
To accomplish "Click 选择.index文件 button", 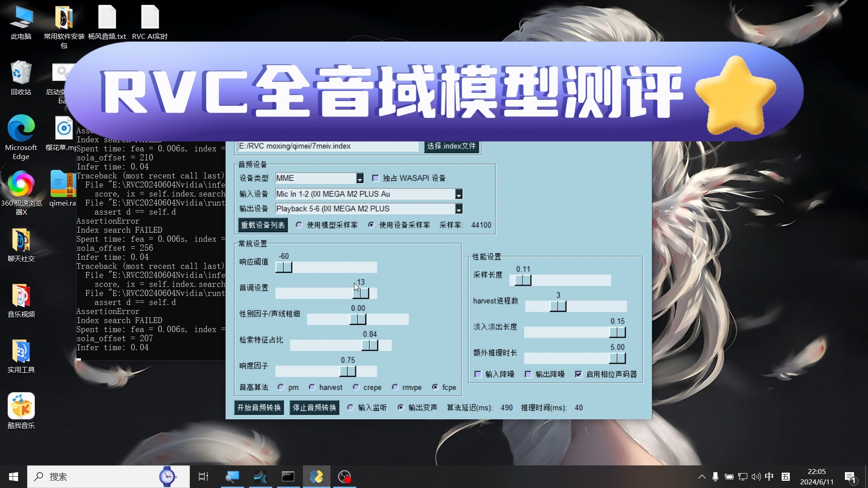I will coord(451,146).
